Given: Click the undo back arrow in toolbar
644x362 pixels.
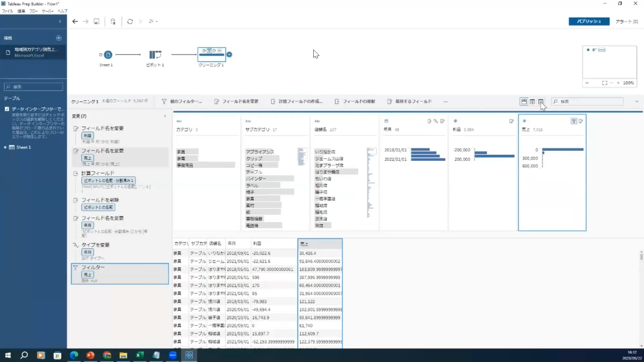Looking at the screenshot, I should [75, 21].
